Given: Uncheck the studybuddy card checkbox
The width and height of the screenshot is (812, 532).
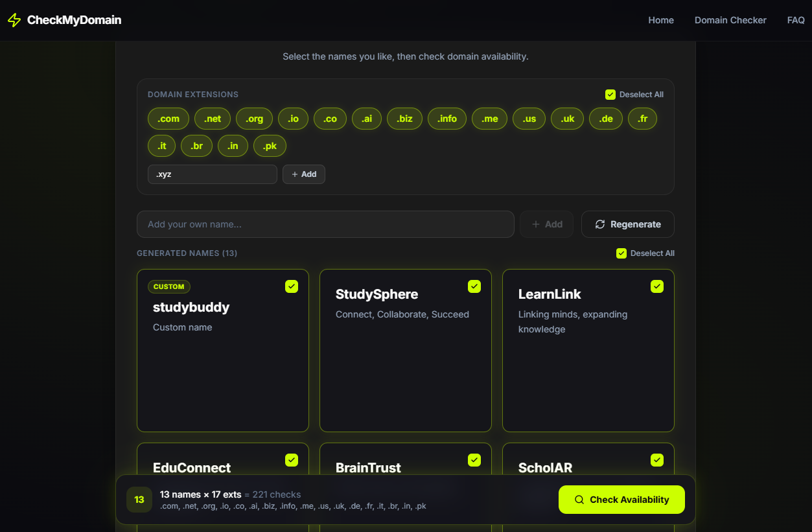Looking at the screenshot, I should (292, 286).
